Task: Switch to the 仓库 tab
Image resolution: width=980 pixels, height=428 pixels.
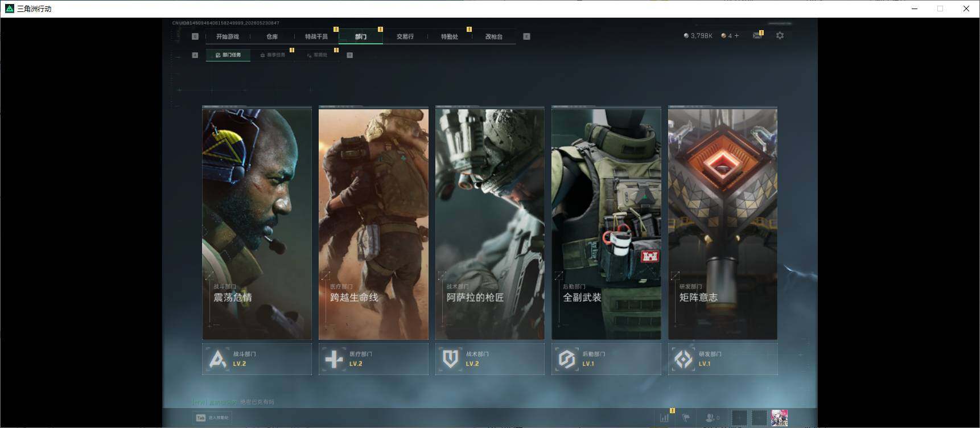Action: point(272,36)
